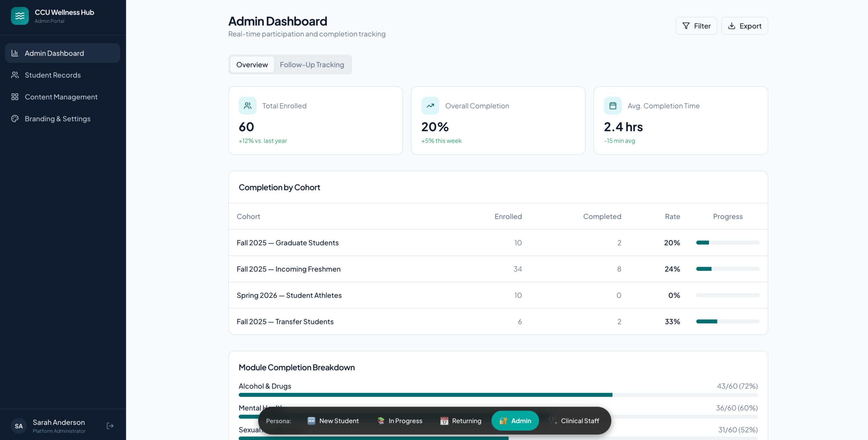Click the Total Enrolled people icon

click(x=248, y=106)
